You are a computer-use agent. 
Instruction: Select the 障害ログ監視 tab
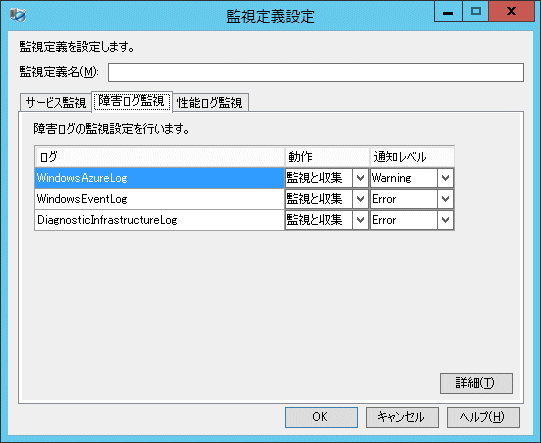coord(132,101)
